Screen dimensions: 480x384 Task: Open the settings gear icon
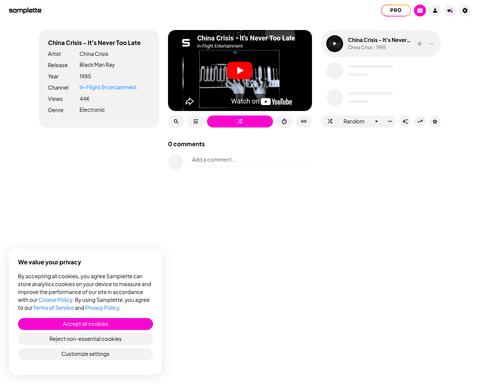tap(465, 11)
